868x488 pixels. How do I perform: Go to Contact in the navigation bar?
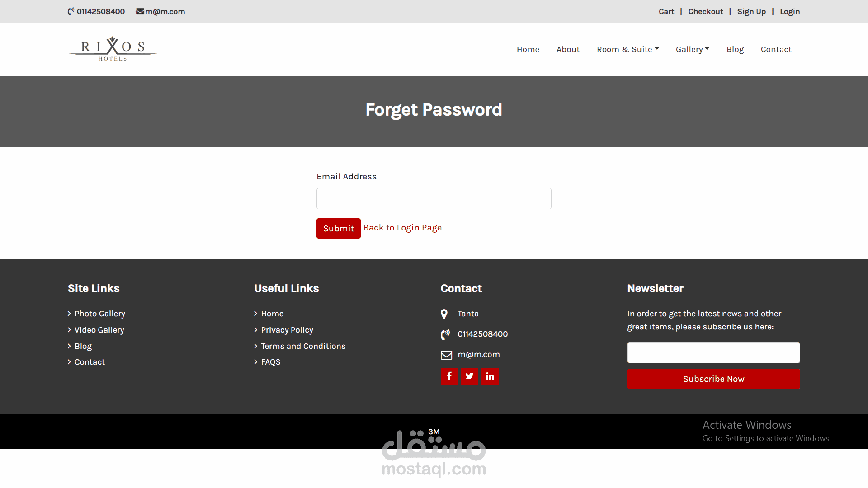pos(776,49)
